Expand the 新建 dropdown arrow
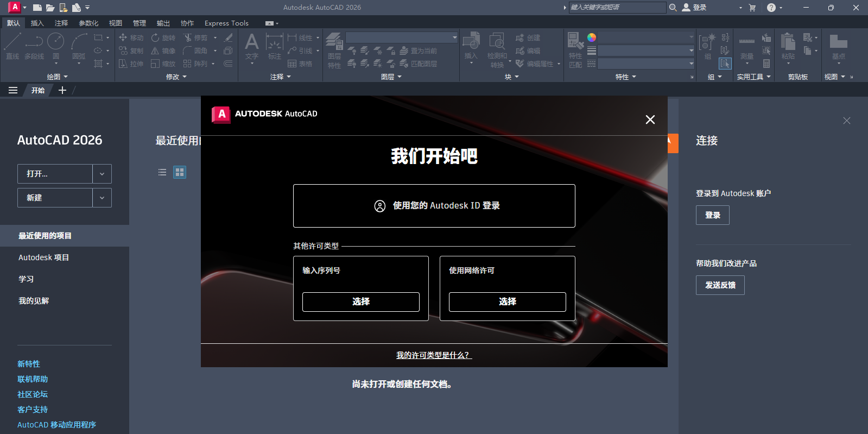This screenshot has height=434, width=868. tap(102, 198)
